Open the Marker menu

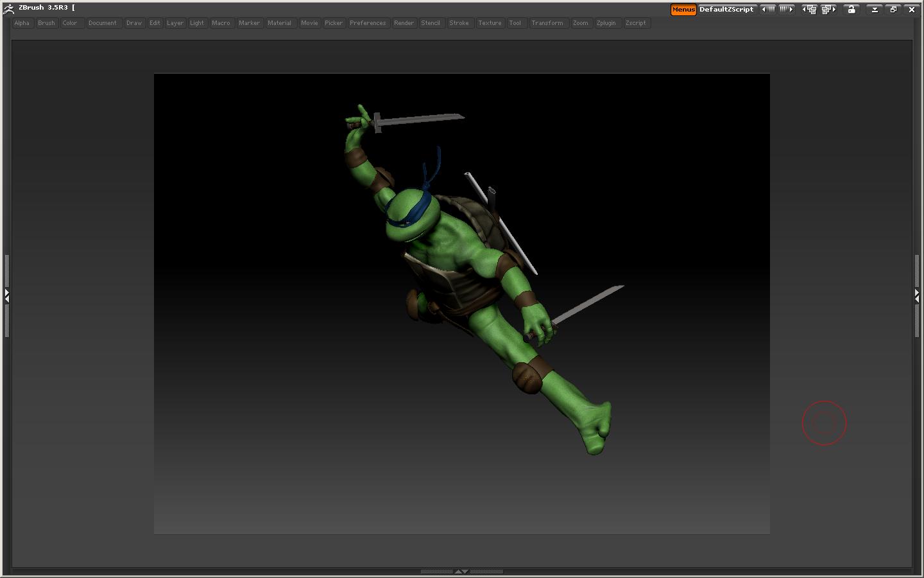(x=249, y=23)
